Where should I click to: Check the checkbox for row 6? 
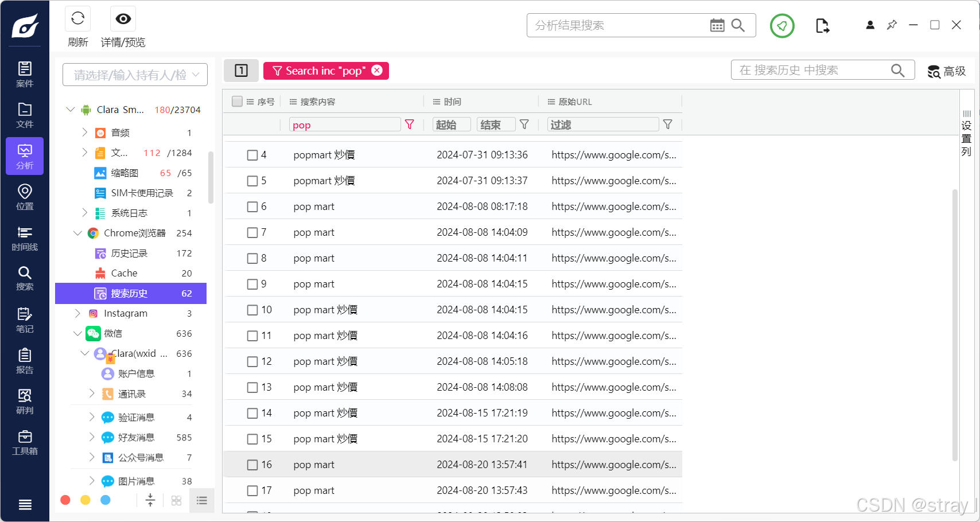point(252,207)
